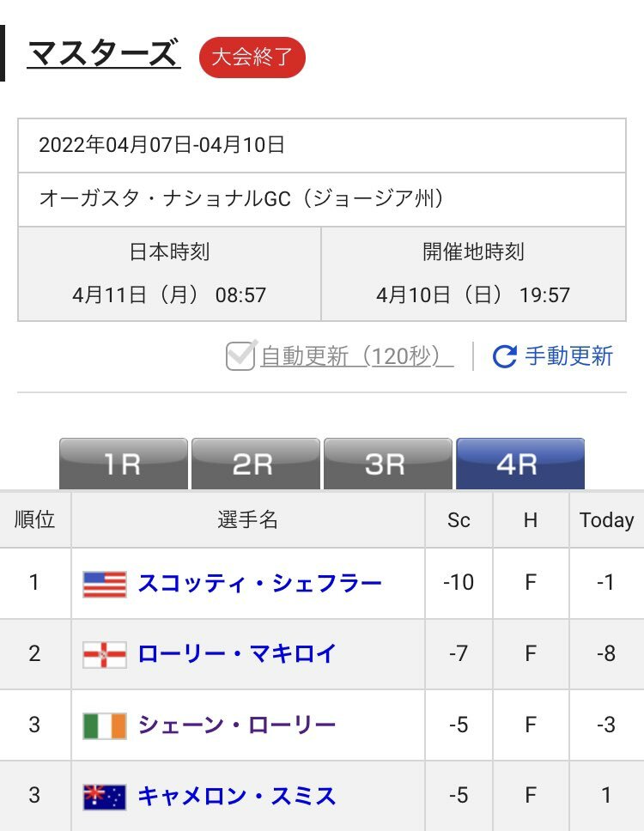The width and height of the screenshot is (644, 831).
Task: Switch to the 3R round tab
Action: 387,464
